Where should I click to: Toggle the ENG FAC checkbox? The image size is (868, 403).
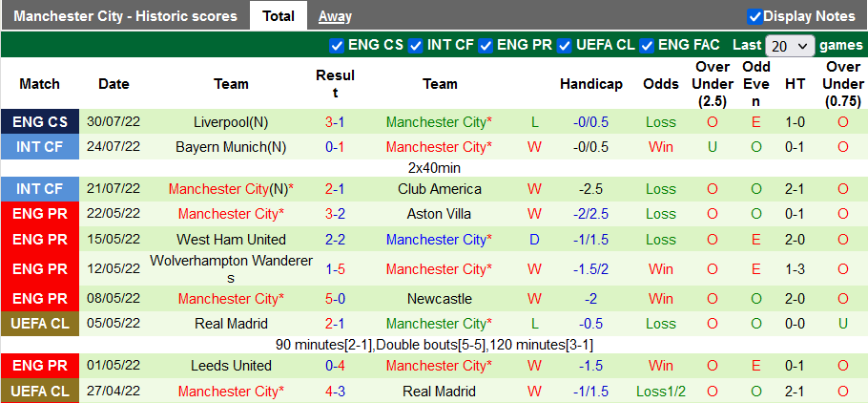pos(647,45)
